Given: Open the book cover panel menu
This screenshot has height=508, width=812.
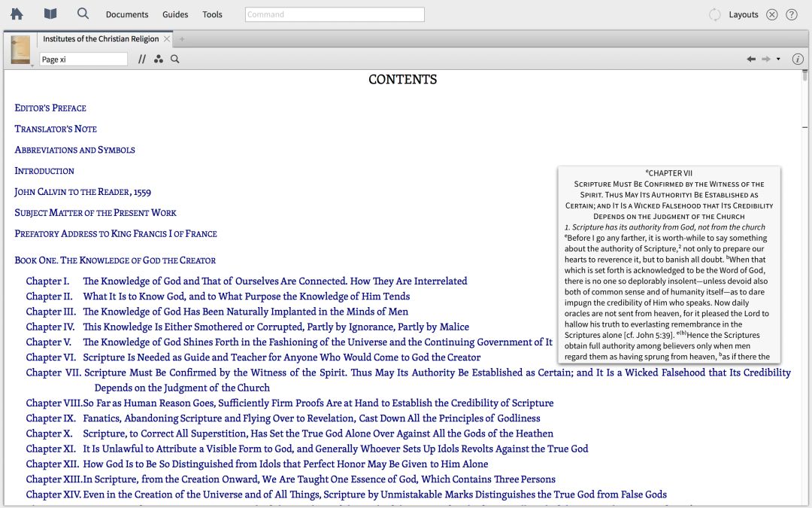Looking at the screenshot, I should click(21, 50).
